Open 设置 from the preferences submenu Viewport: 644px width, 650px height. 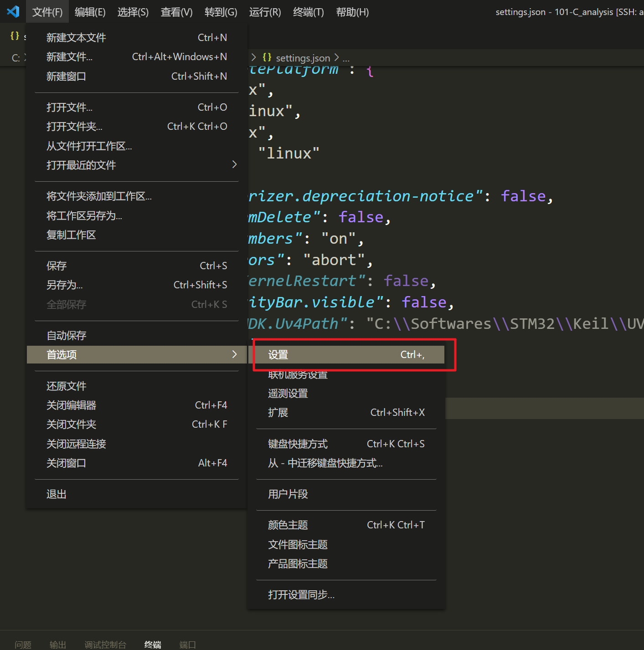tap(346, 354)
